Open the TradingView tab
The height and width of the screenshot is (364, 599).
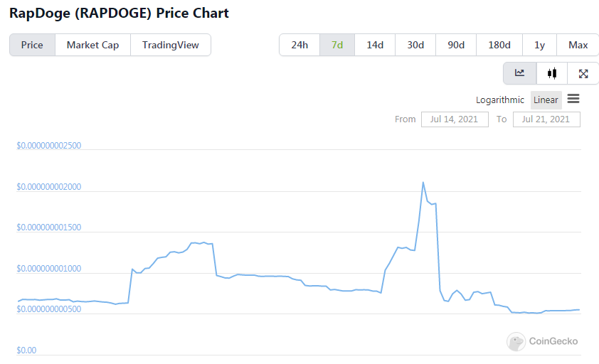[170, 45]
